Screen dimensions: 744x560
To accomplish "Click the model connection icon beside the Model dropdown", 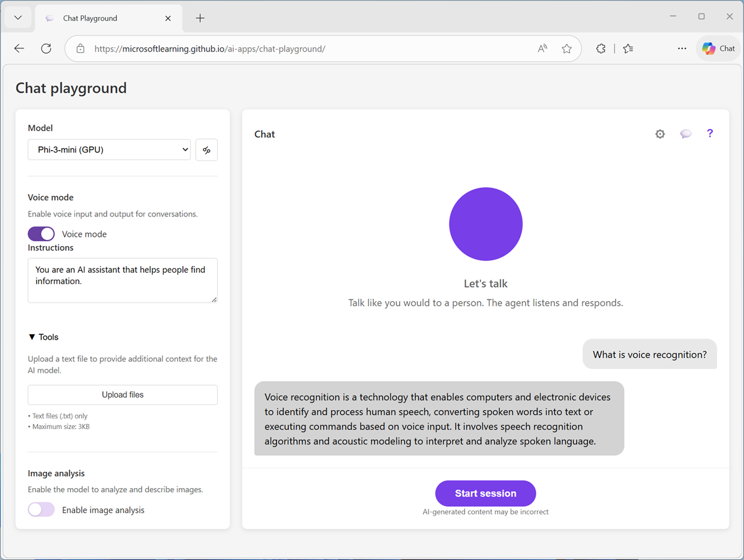I will tap(206, 149).
